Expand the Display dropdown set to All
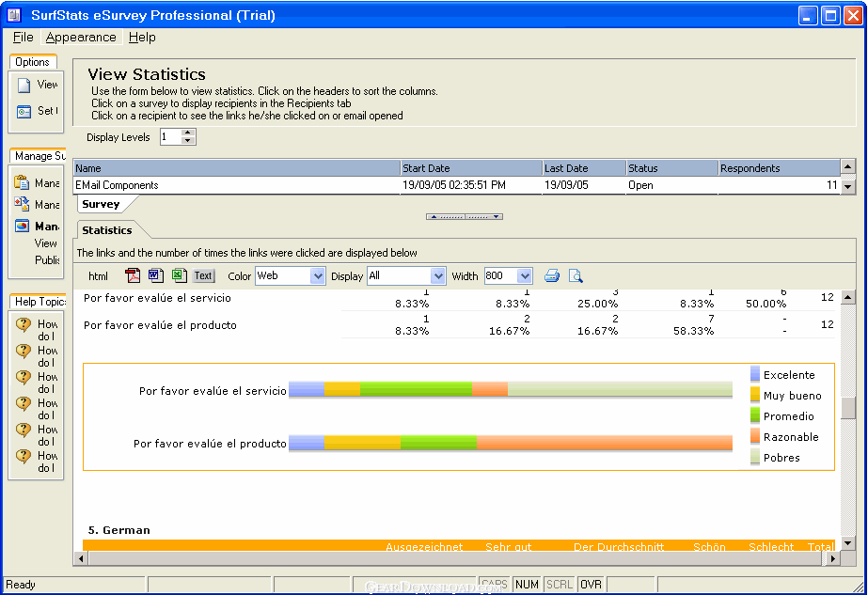Image resolution: width=868 pixels, height=595 pixels. point(437,275)
